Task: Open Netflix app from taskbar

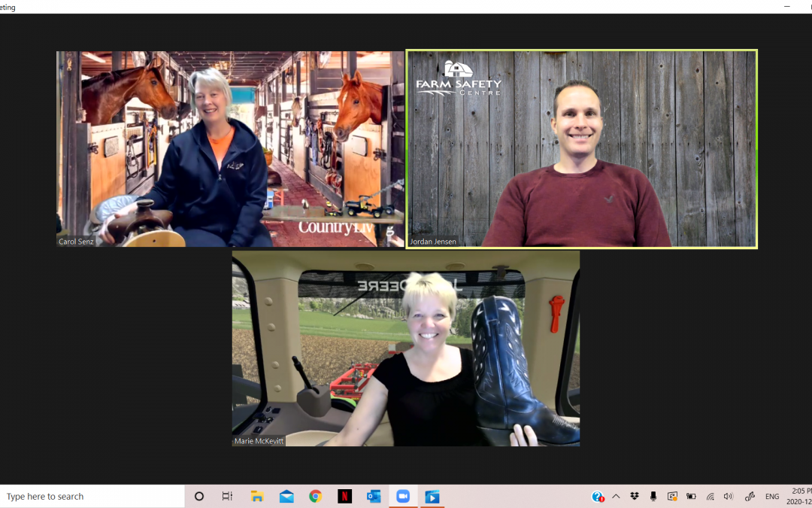Action: [x=344, y=497]
